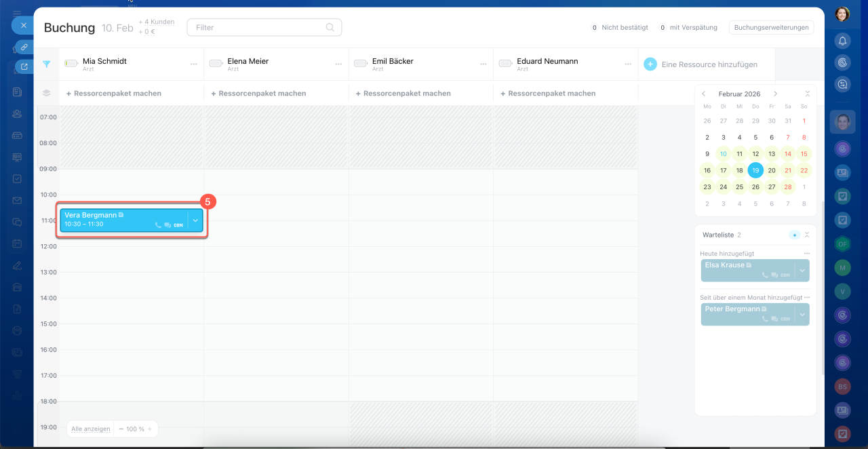The width and height of the screenshot is (868, 449).
Task: Open the notifications bell in right sidebar
Action: 842,41
